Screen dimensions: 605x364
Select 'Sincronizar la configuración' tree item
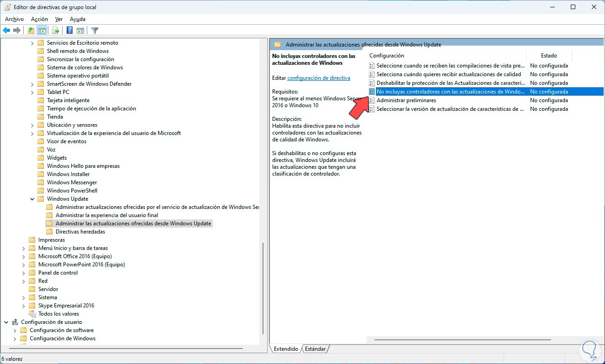(80, 59)
